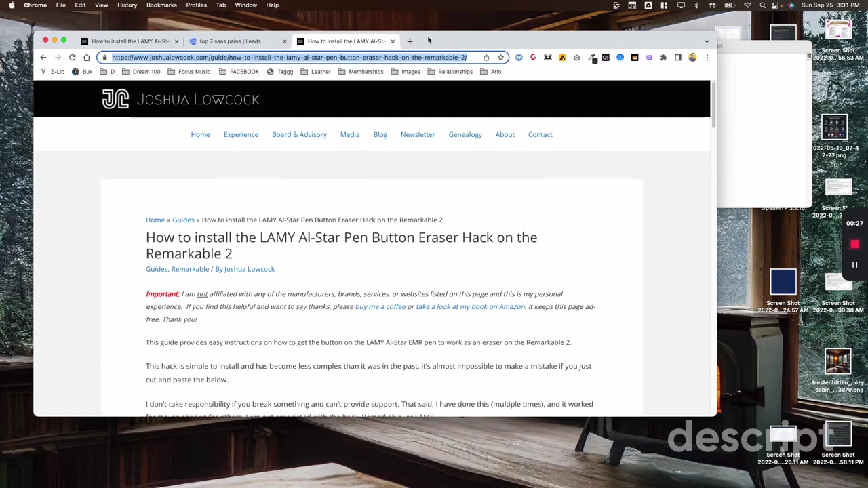The height and width of the screenshot is (488, 868).
Task: Open the Edit menu
Action: 80,5
